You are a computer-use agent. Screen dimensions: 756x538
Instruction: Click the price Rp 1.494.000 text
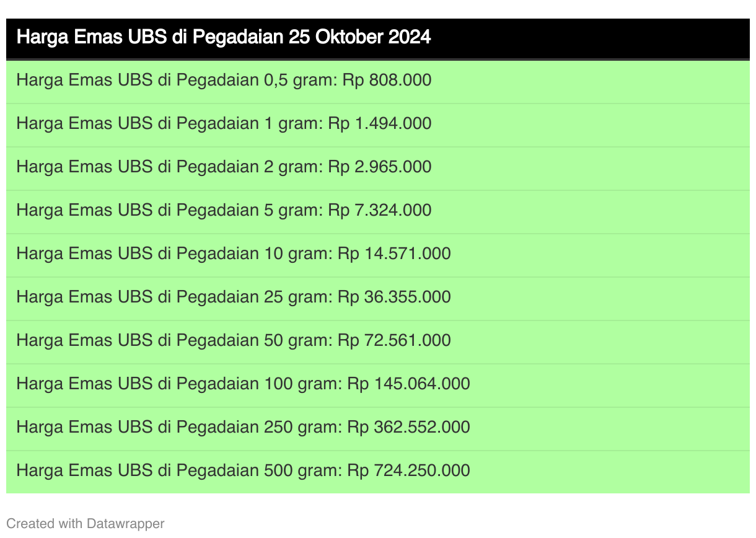[380, 124]
